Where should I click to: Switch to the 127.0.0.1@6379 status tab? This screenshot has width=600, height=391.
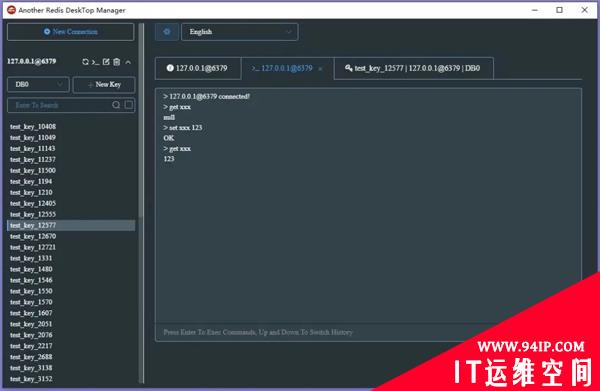click(198, 68)
